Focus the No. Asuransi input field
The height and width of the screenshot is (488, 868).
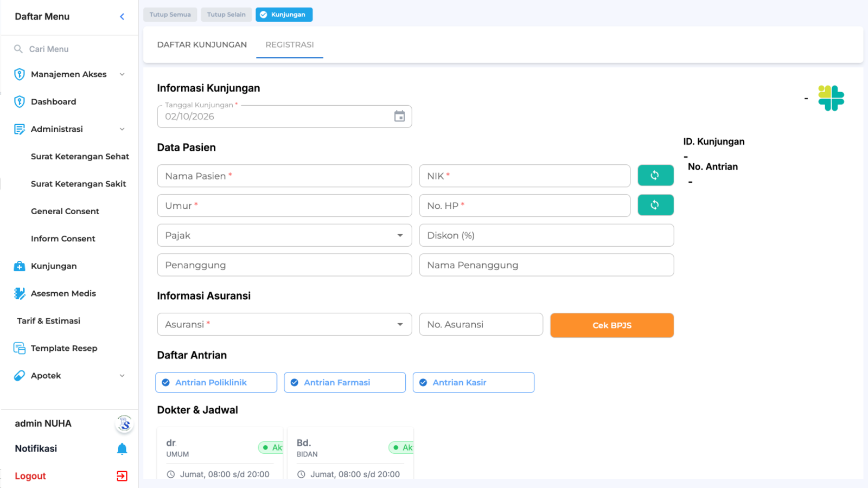pos(481,324)
